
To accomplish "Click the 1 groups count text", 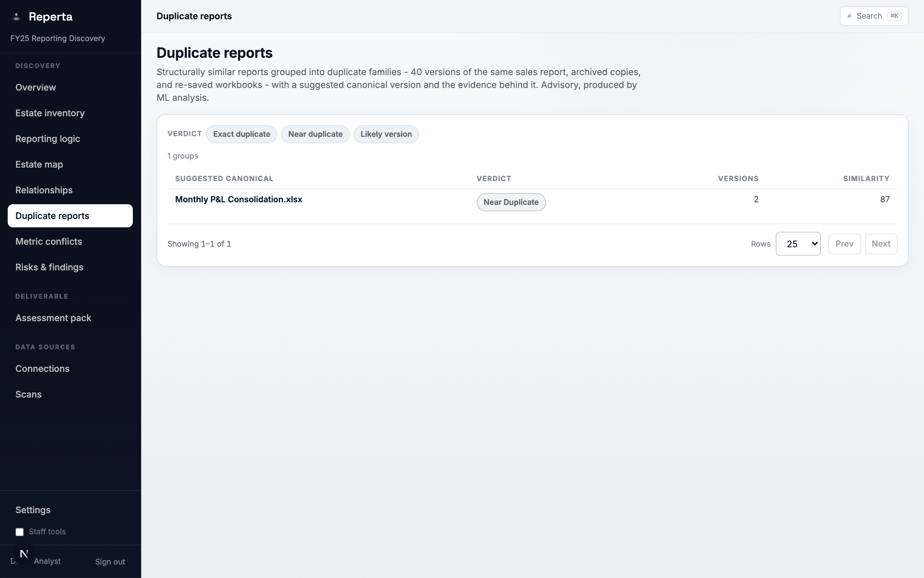I will click(x=183, y=156).
